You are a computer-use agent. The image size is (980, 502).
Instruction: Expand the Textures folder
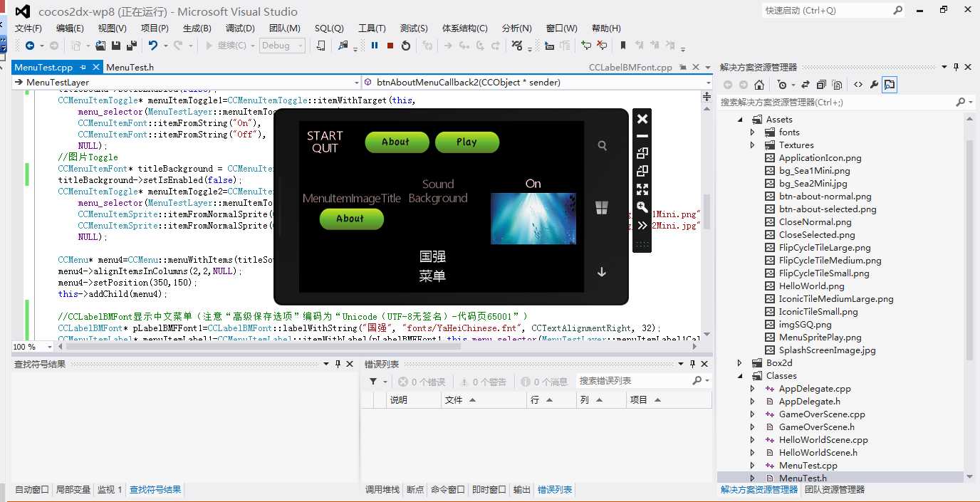click(753, 145)
